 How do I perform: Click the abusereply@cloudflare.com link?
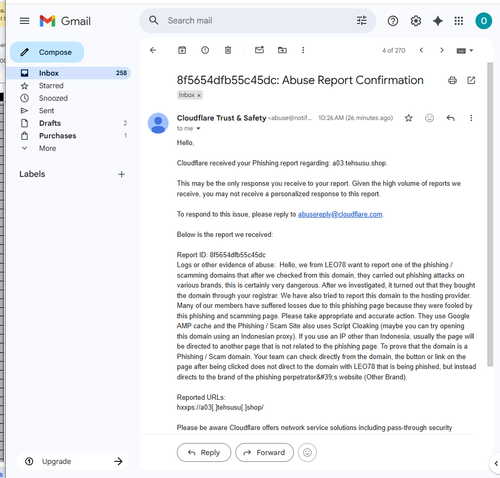tap(340, 214)
